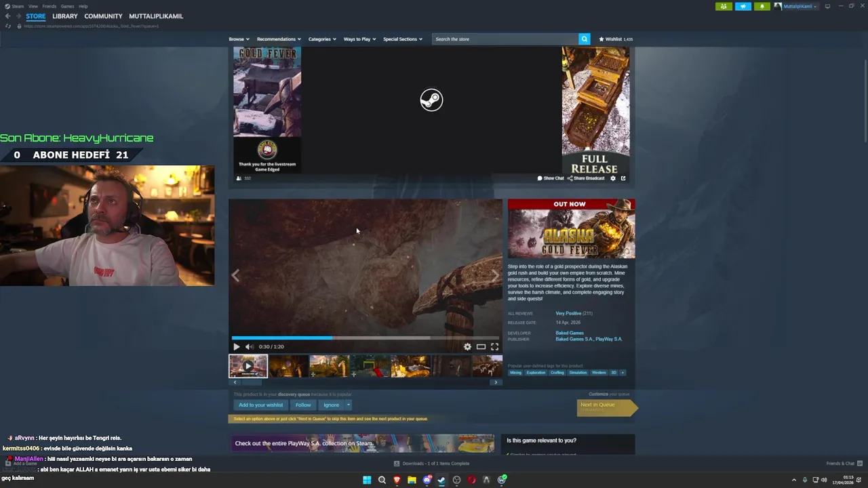868x488 pixels.
Task: Expand the Ignore options dropdown arrow
Action: coord(349,405)
